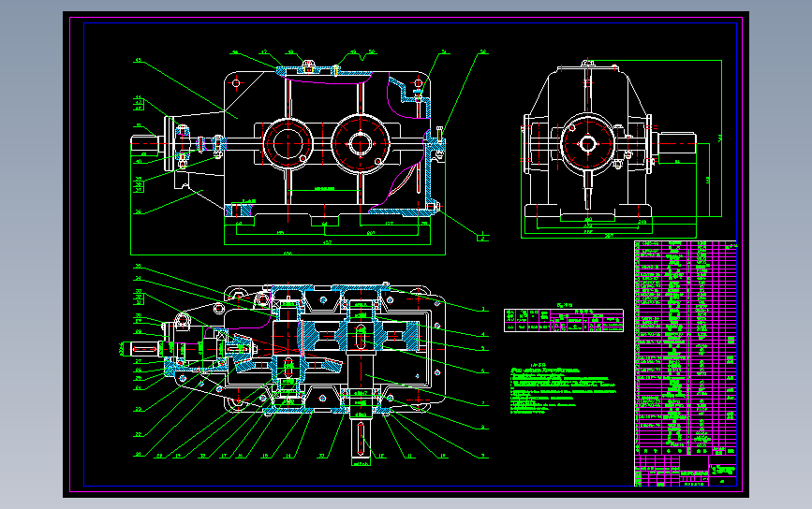812x509 pixels.
Task: Click the left bearing cover circle in front view
Action: point(288,143)
